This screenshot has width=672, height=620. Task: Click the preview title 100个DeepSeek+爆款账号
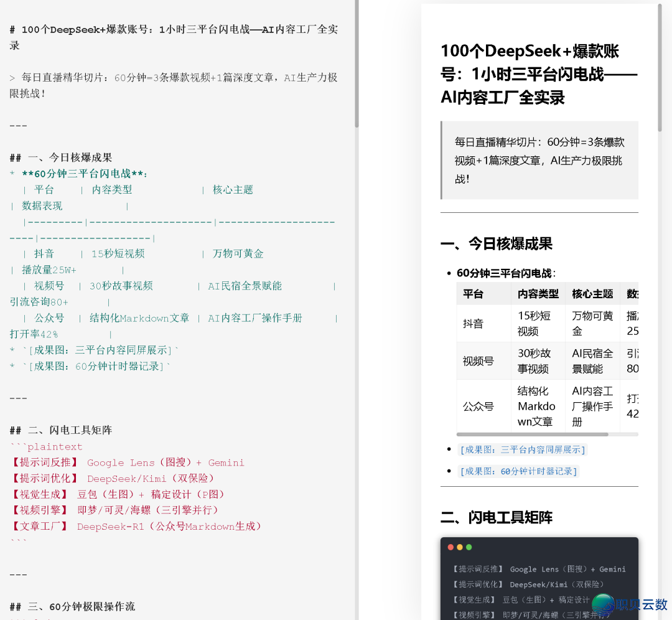pyautogui.click(x=539, y=74)
